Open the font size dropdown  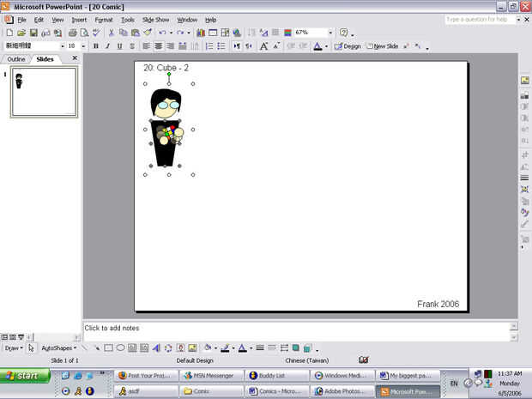pyautogui.click(x=83, y=46)
